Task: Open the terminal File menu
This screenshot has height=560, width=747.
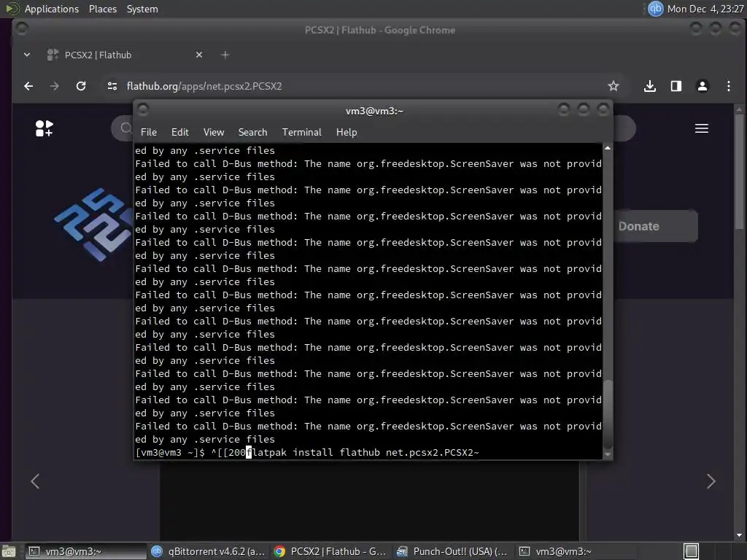Action: [149, 133]
